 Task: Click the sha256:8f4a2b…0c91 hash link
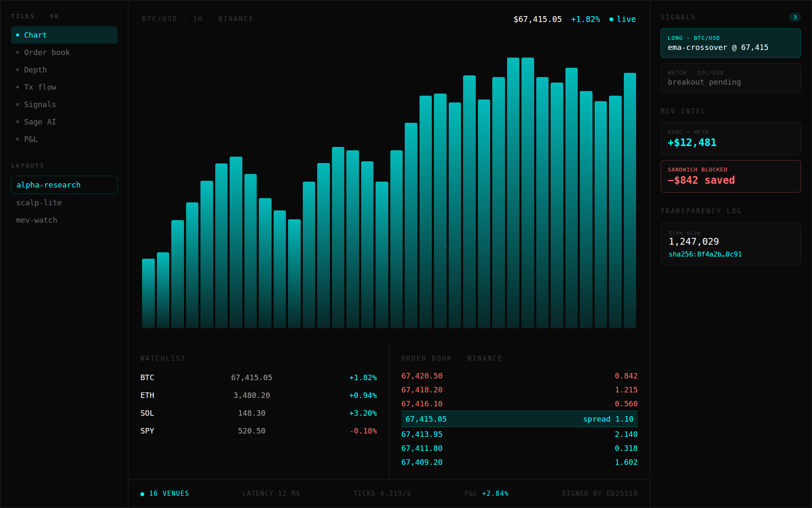click(705, 254)
